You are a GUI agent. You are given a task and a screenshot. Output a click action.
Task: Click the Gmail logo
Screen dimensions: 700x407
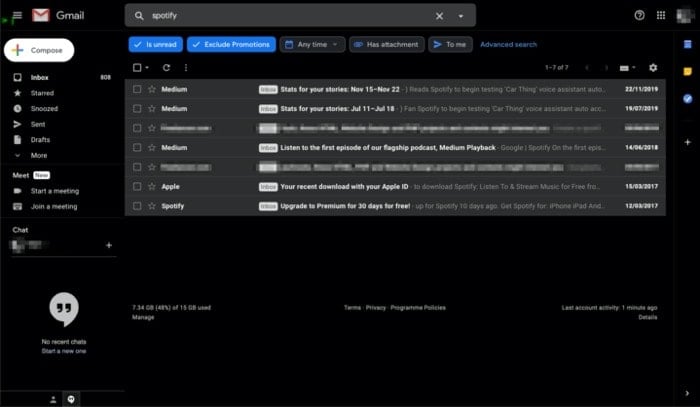point(58,16)
